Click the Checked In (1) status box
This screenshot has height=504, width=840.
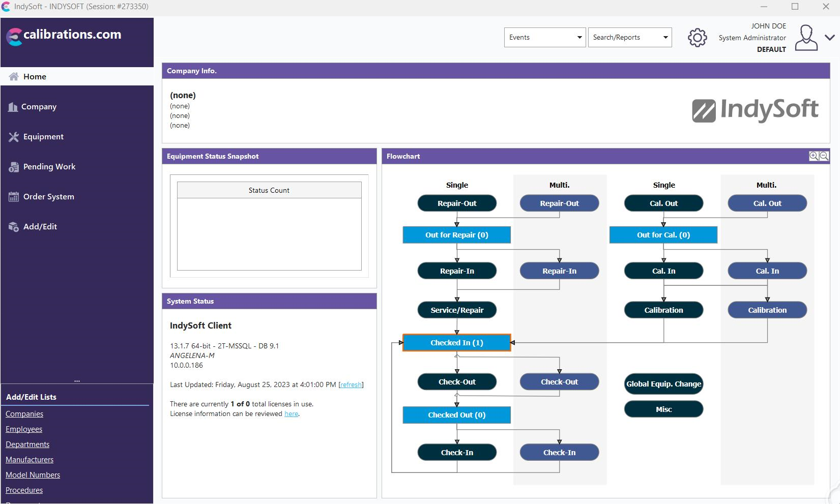coord(456,343)
